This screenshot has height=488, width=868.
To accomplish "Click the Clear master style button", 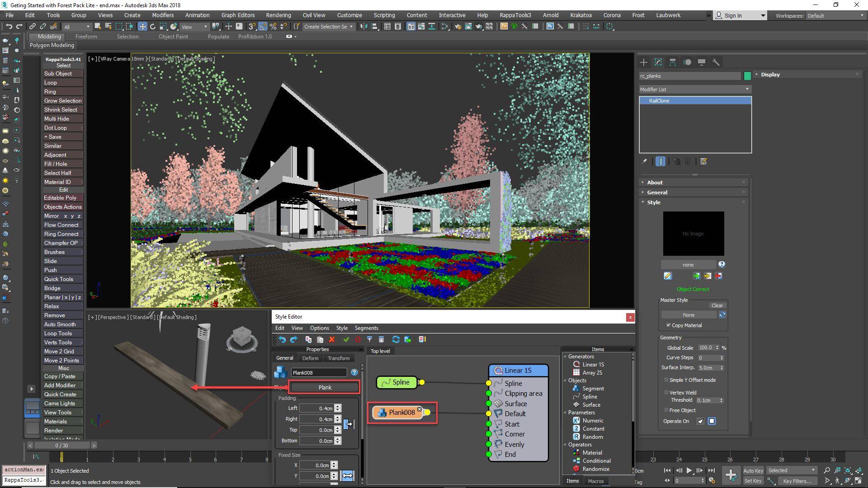I will pyautogui.click(x=717, y=305).
